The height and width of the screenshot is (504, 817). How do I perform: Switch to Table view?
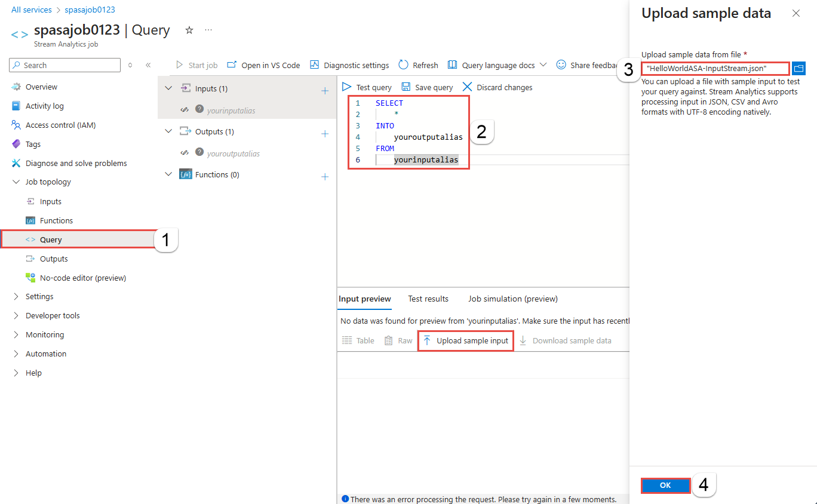pyautogui.click(x=358, y=340)
